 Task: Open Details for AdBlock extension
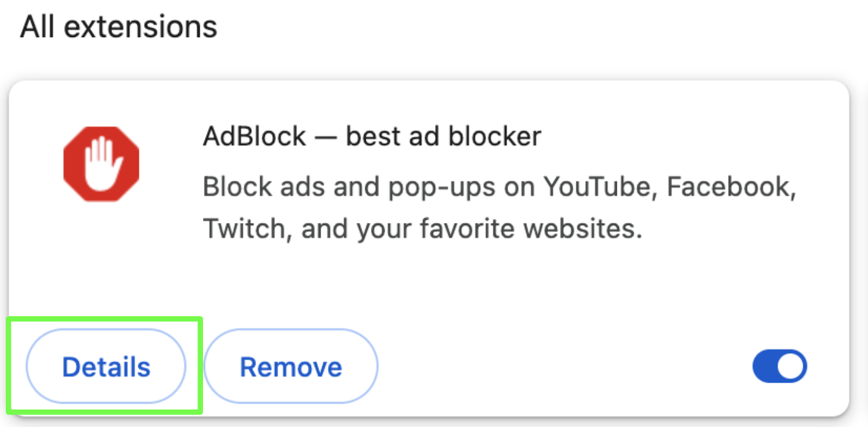[106, 366]
